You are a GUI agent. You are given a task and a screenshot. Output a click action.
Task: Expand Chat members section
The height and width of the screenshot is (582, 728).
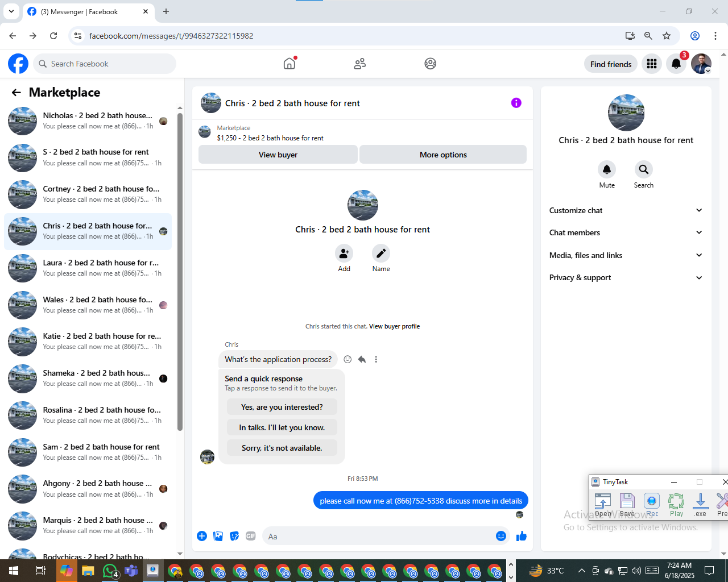(626, 232)
